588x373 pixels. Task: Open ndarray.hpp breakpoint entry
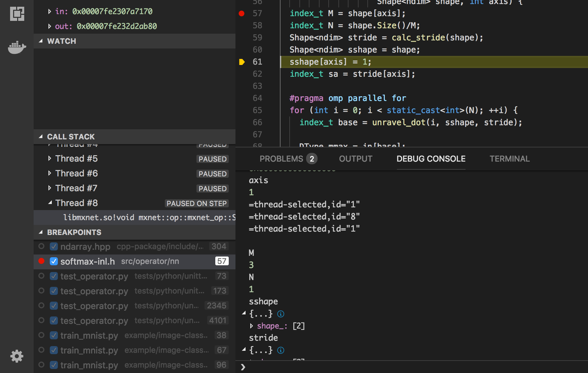coord(135,246)
